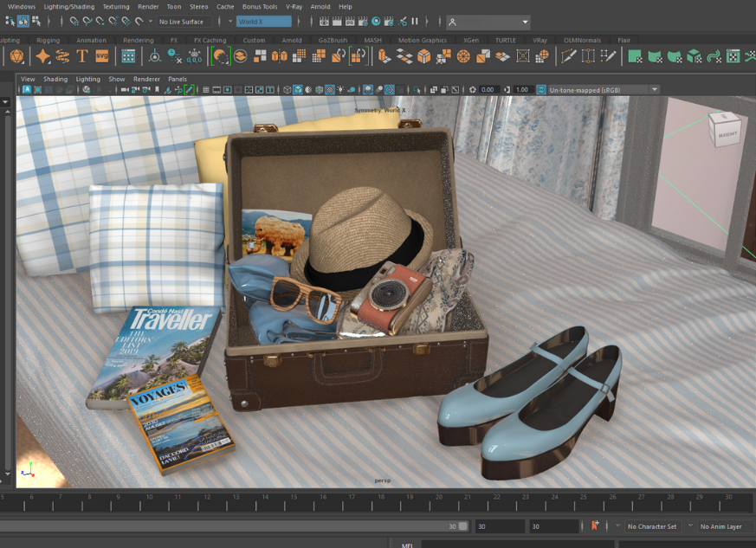Viewport: 756px width, 548px height.
Task: Click the star-shaped shelf icon
Action: coord(42,56)
